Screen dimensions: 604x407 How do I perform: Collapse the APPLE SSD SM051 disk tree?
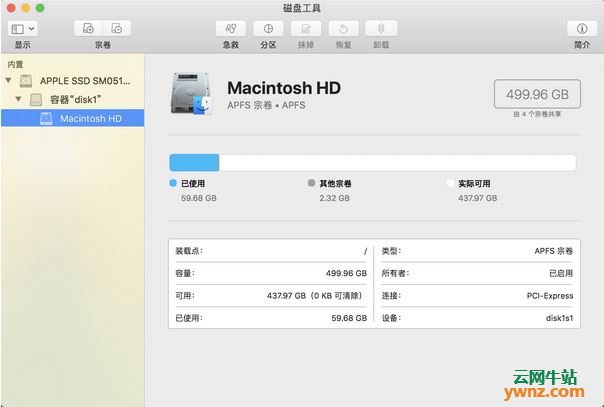[8, 81]
